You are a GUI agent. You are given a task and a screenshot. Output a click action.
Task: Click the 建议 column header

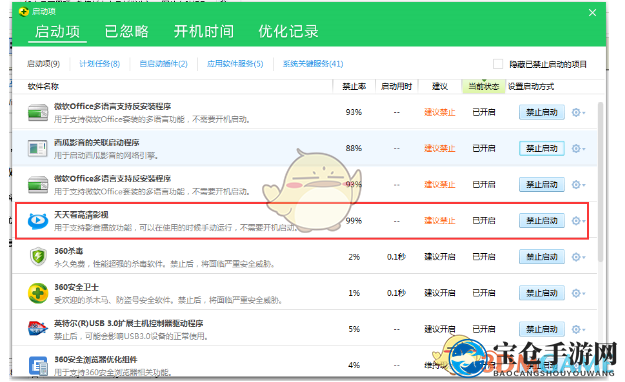[x=440, y=87]
